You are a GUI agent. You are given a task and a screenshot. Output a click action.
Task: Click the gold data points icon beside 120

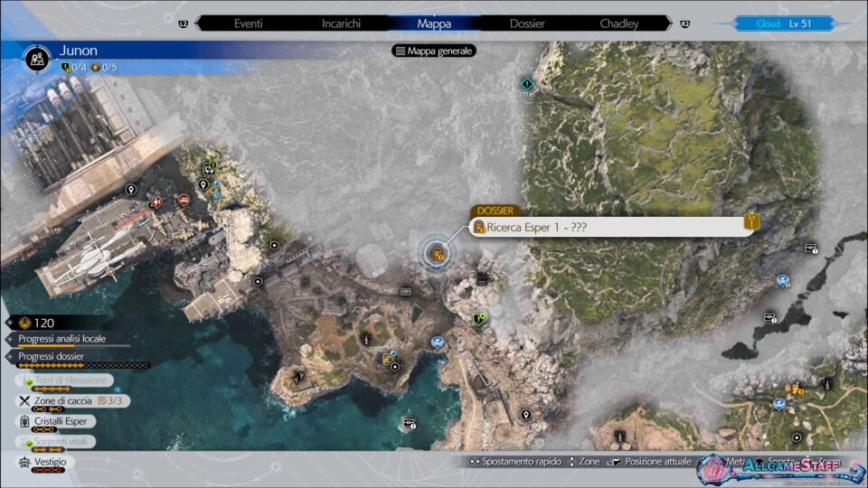[24, 323]
